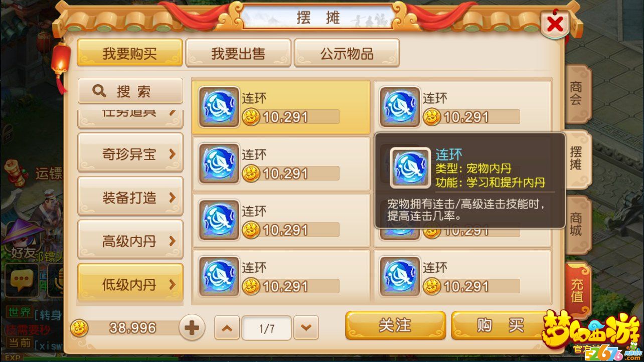Viewport: 644px width, 362px height.
Task: Go to next page with down arrow
Action: tap(306, 328)
